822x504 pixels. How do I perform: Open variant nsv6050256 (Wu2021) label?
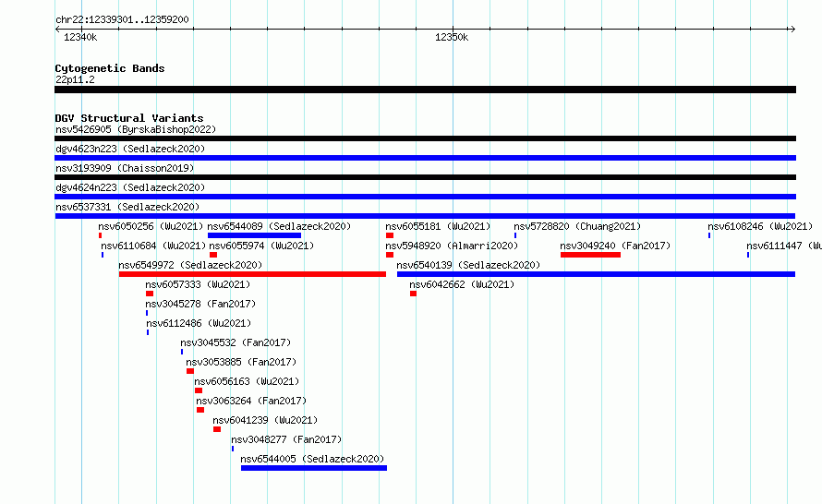click(151, 226)
